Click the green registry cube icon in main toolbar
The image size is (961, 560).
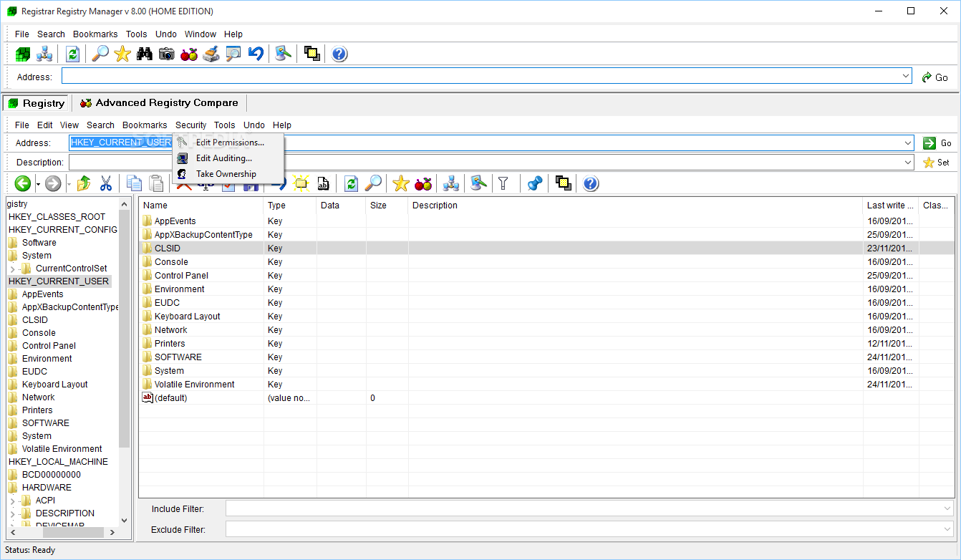click(x=23, y=54)
